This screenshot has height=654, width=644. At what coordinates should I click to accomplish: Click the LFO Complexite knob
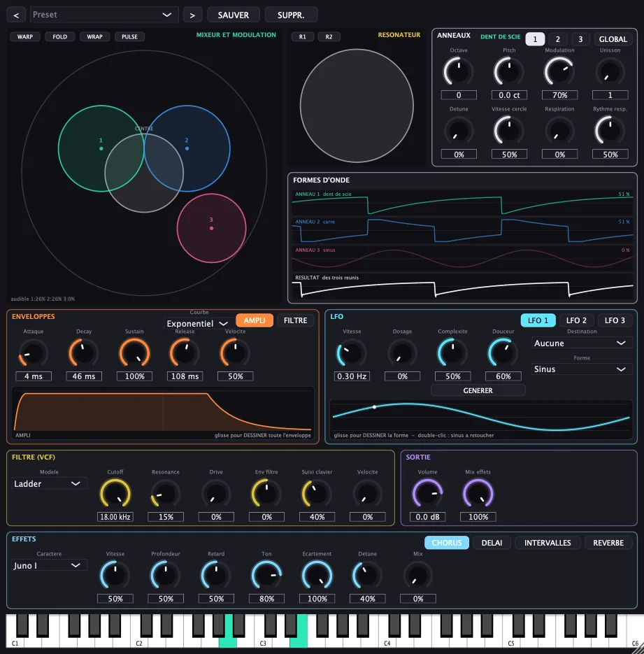(x=452, y=353)
